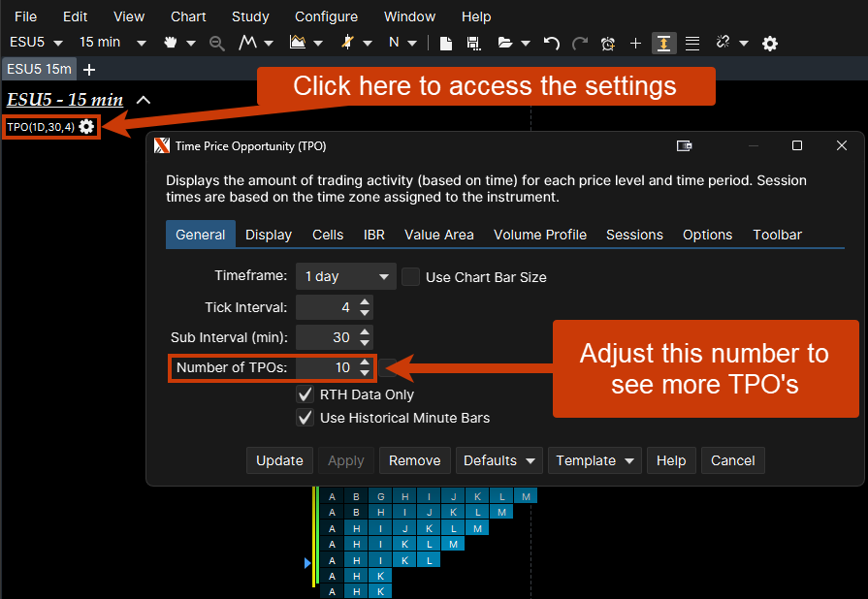
Task: Open the 15 min bar size dropdown
Action: (x=113, y=43)
